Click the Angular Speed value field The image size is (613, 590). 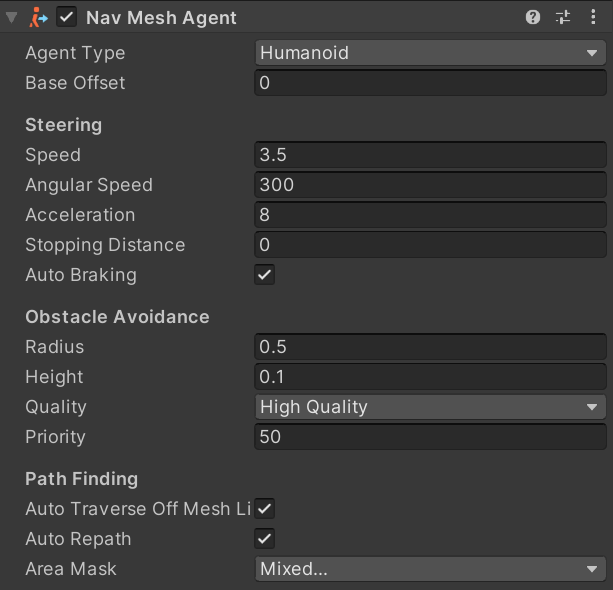point(430,185)
